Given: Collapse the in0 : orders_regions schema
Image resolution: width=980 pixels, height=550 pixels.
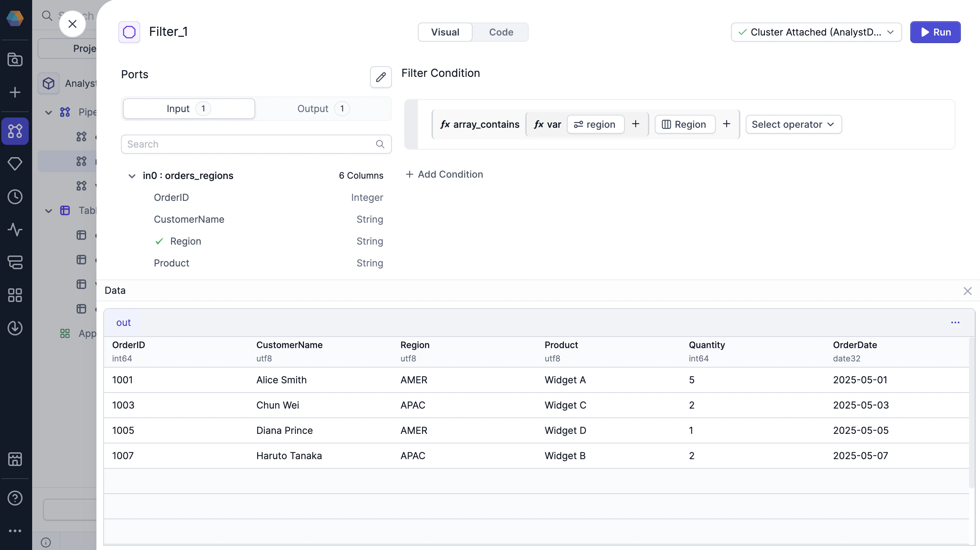Looking at the screenshot, I should (132, 176).
